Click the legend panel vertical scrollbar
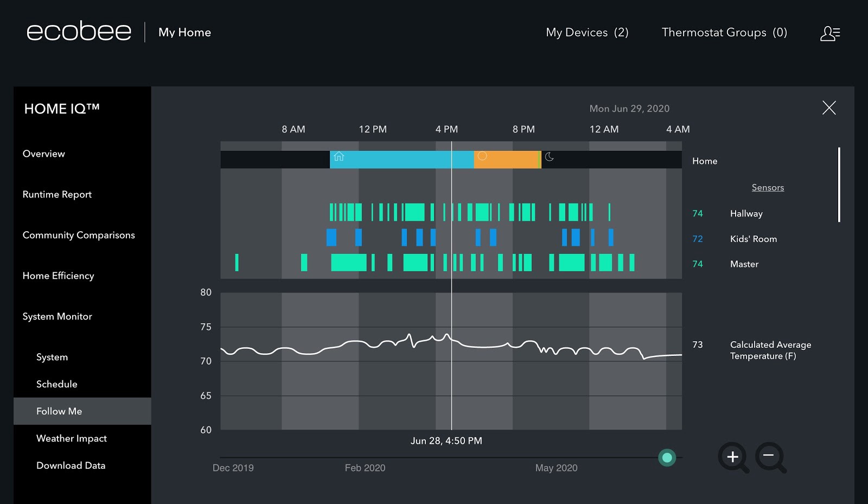Viewport: 868px width, 504px height. click(839, 184)
